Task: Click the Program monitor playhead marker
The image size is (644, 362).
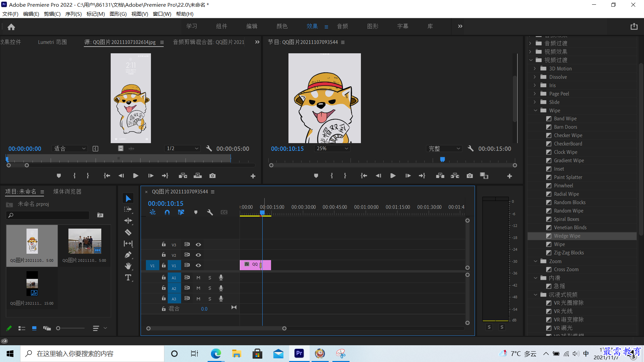Action: 442,160
